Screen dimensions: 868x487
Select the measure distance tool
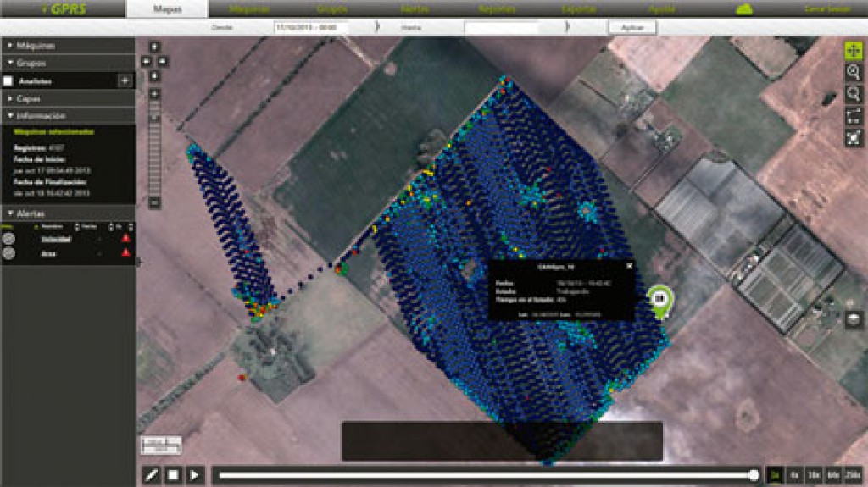854,116
